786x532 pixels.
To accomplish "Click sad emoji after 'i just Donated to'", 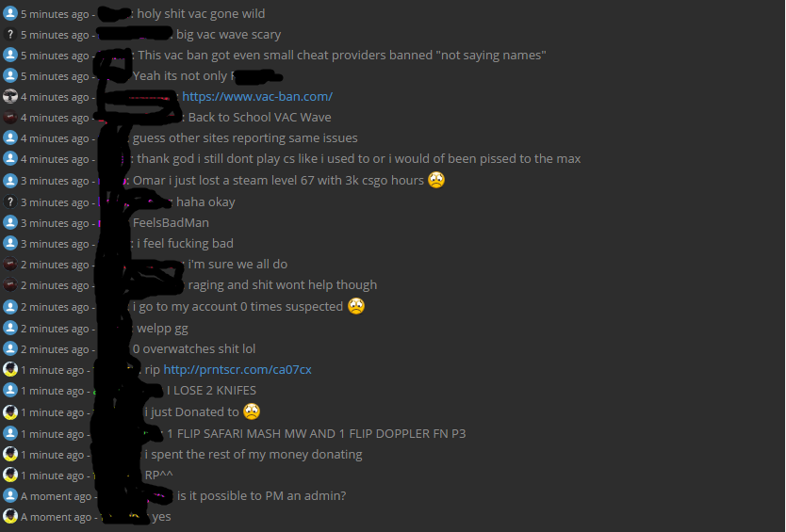I will 252,411.
